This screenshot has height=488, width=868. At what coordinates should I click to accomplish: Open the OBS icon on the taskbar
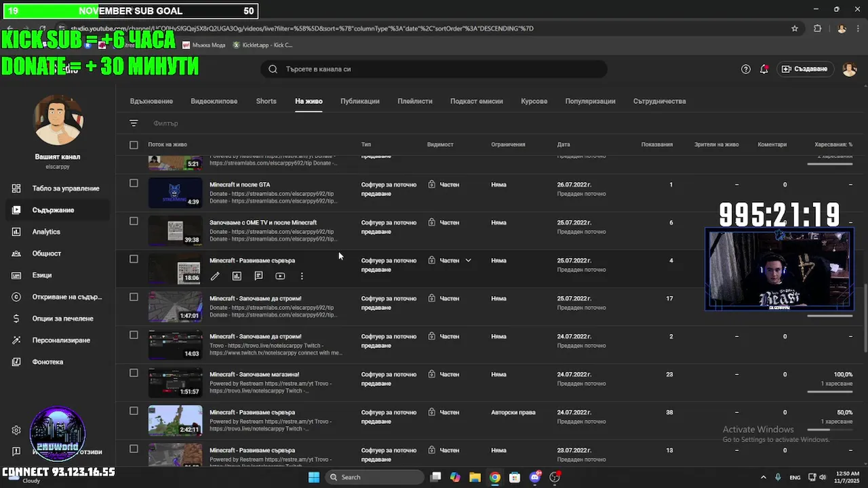click(555, 477)
